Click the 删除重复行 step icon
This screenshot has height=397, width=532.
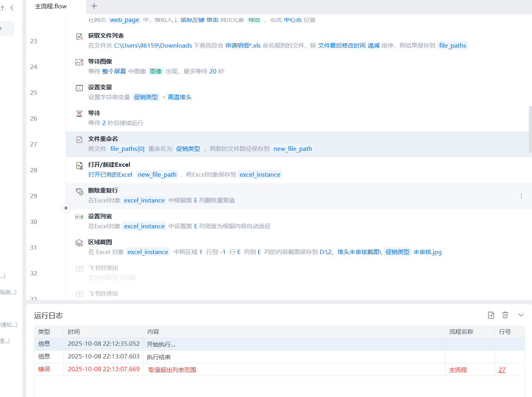click(x=79, y=191)
